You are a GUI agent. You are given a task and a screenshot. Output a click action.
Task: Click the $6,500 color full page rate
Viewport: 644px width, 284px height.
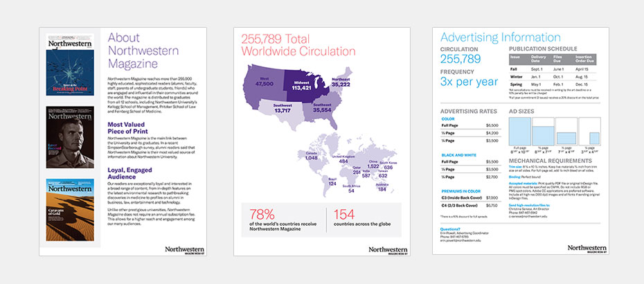[x=492, y=125]
